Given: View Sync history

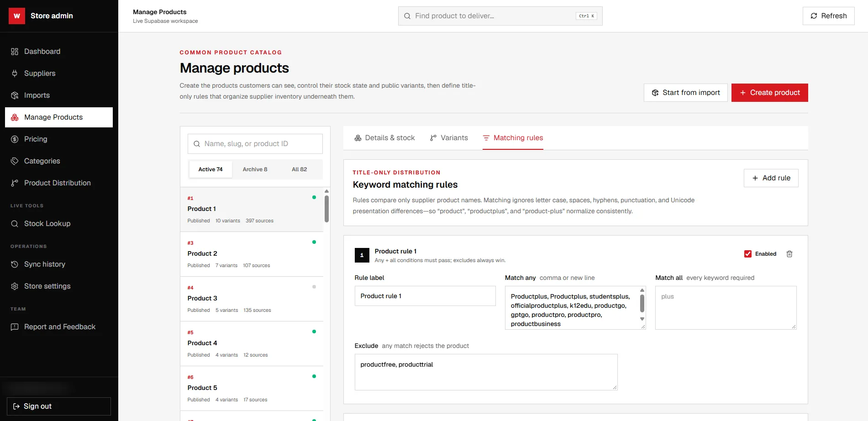Looking at the screenshot, I should coord(59,264).
